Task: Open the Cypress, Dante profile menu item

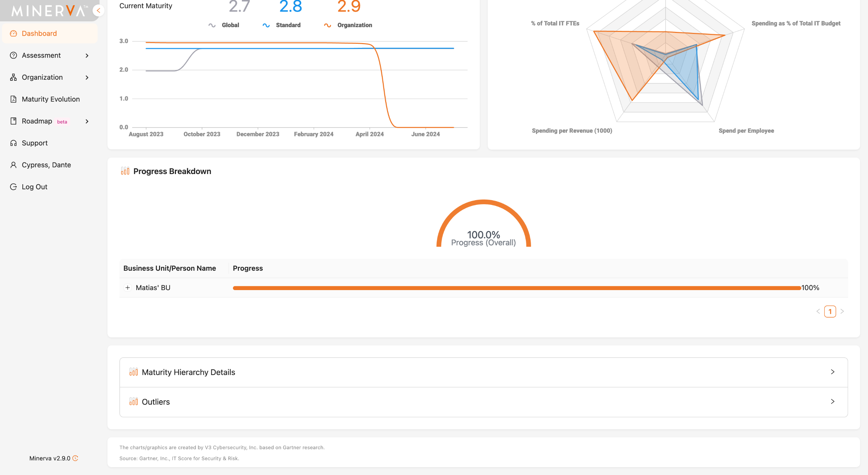Action: [46, 165]
